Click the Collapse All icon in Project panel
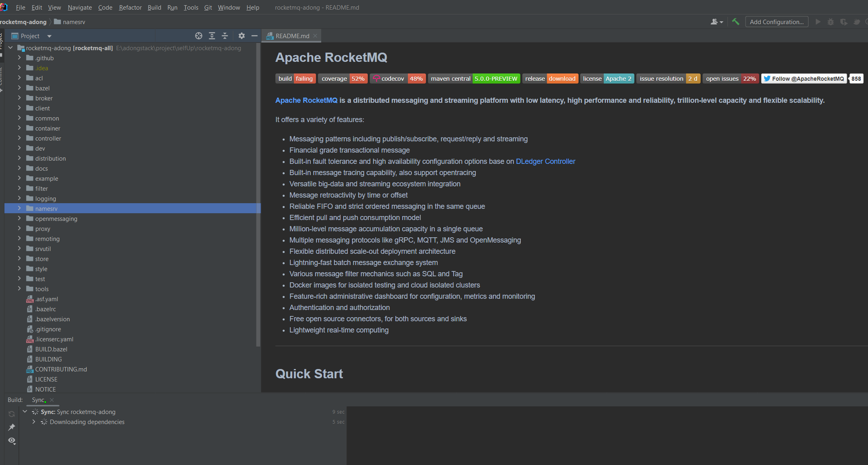This screenshot has height=465, width=868. (x=225, y=36)
